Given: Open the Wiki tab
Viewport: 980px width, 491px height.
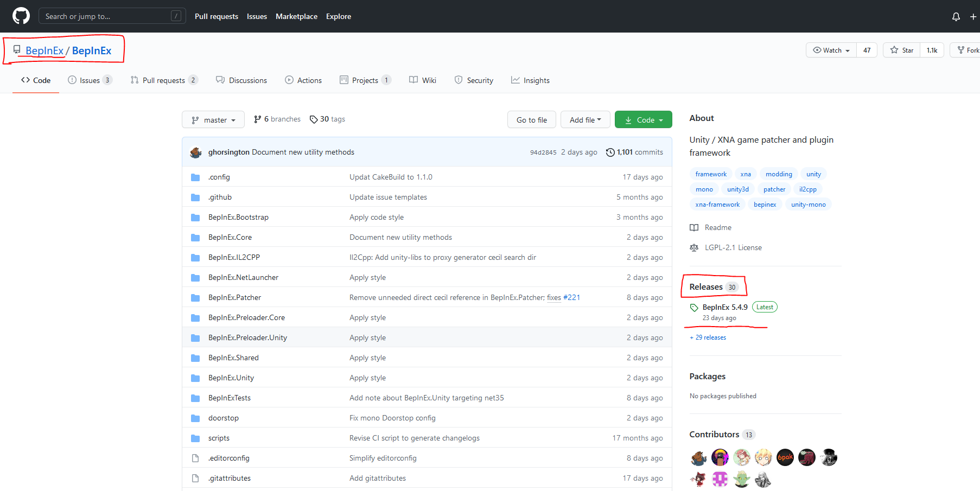Looking at the screenshot, I should (x=423, y=80).
